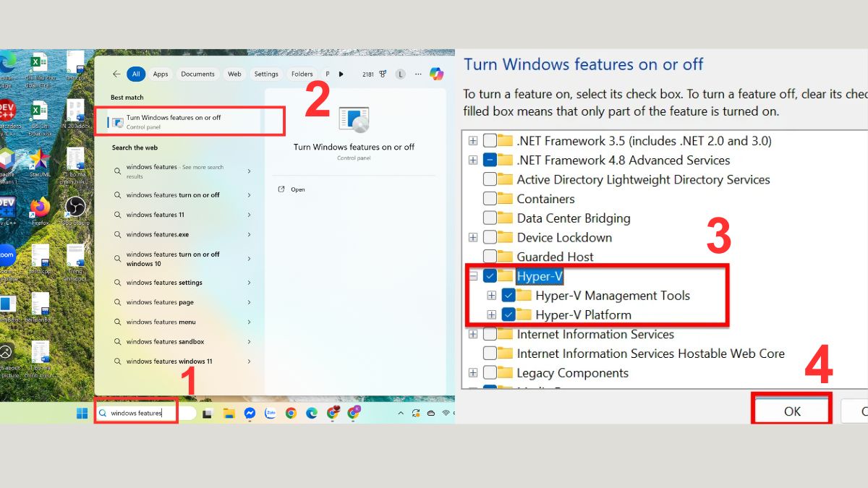Launch Copilot from the search panel icon
The width and height of the screenshot is (868, 488).
(435, 73)
